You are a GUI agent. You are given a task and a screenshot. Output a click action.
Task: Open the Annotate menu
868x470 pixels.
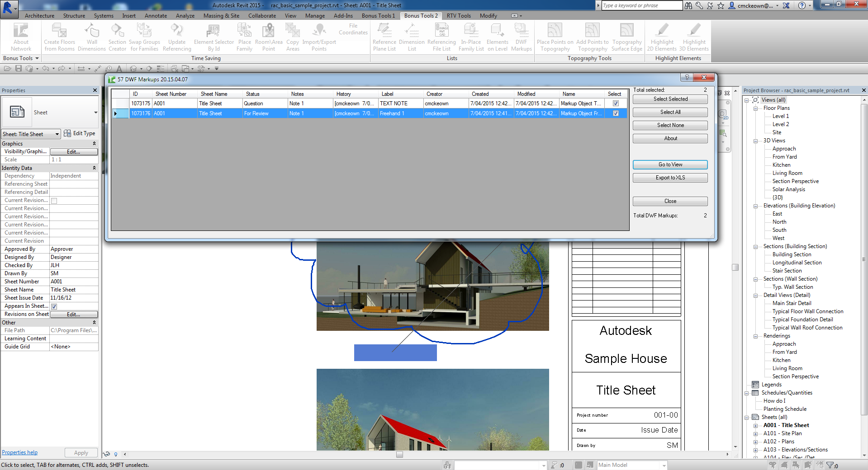156,15
